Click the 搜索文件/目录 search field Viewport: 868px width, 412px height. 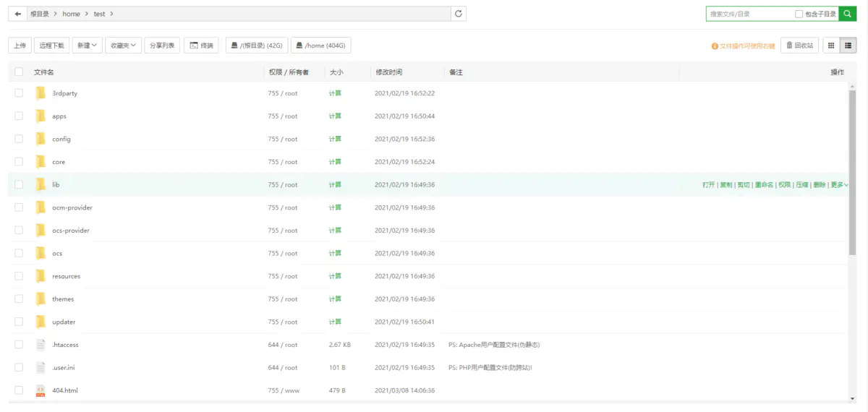coord(749,14)
